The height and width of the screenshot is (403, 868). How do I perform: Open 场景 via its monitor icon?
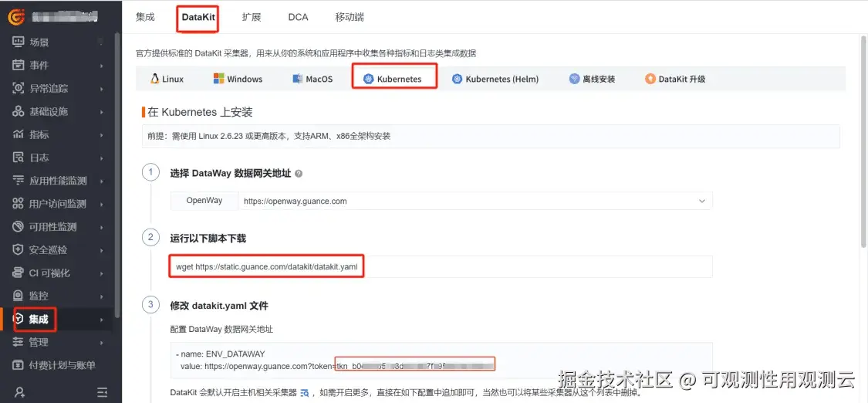tap(19, 42)
